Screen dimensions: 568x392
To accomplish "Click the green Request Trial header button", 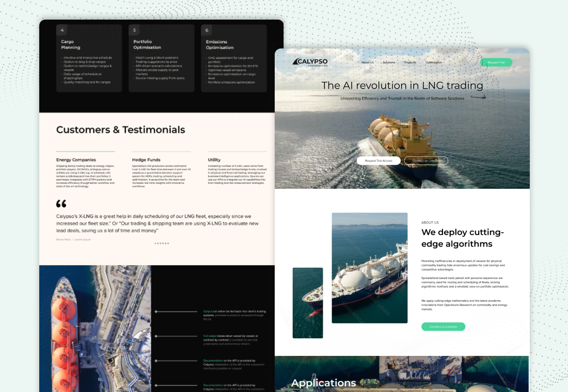I will pos(496,62).
